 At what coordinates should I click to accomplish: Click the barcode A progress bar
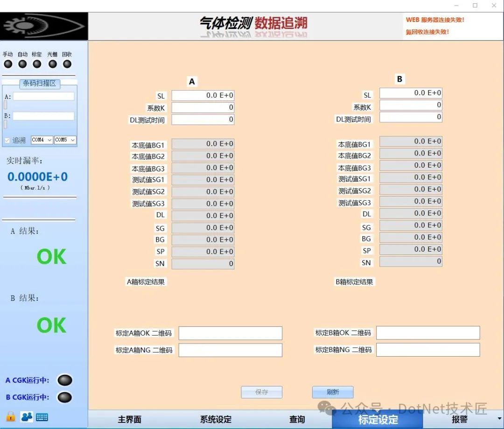click(x=5, y=105)
